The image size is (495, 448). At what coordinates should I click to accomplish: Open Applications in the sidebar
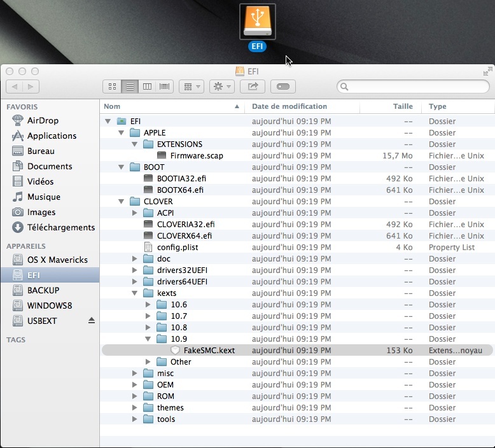point(44,136)
